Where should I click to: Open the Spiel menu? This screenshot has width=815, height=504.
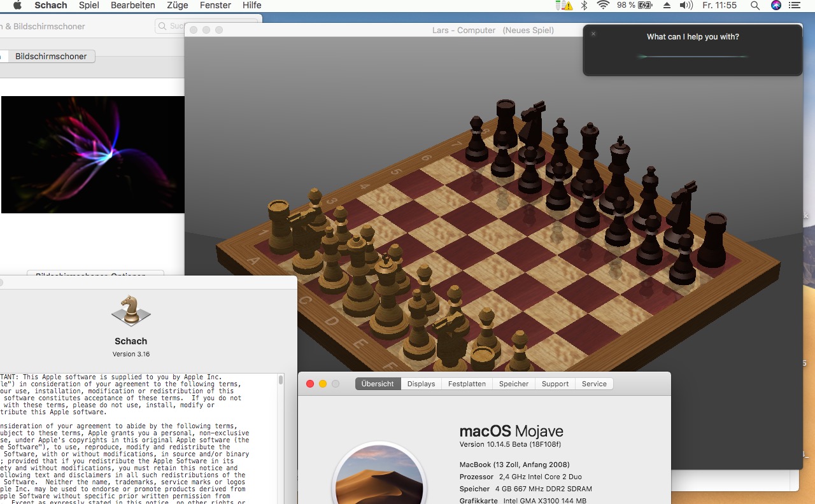89,5
